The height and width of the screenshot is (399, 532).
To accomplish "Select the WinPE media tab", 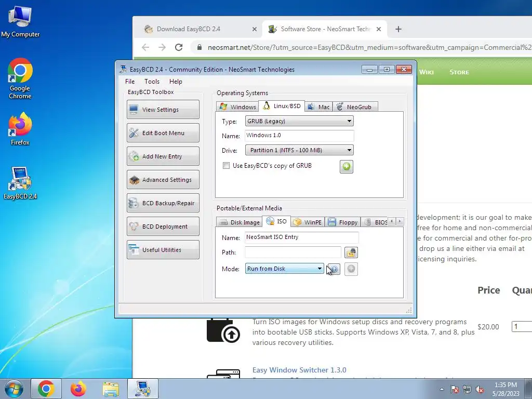I will coord(308,222).
